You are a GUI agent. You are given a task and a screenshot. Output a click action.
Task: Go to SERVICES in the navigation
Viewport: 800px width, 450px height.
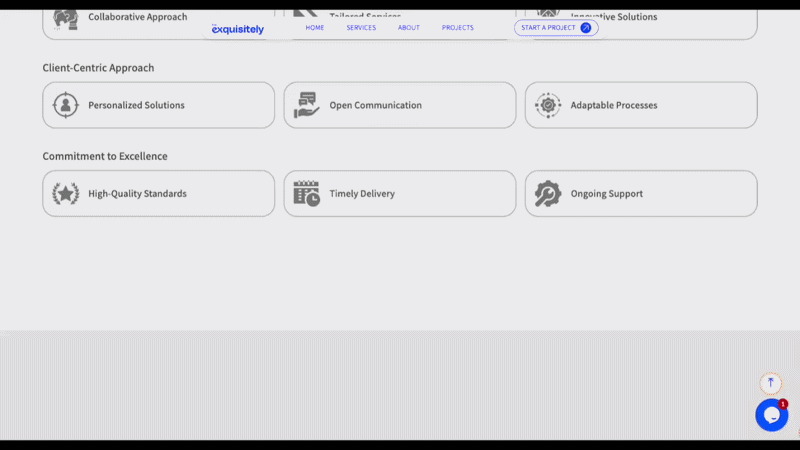pyautogui.click(x=361, y=28)
